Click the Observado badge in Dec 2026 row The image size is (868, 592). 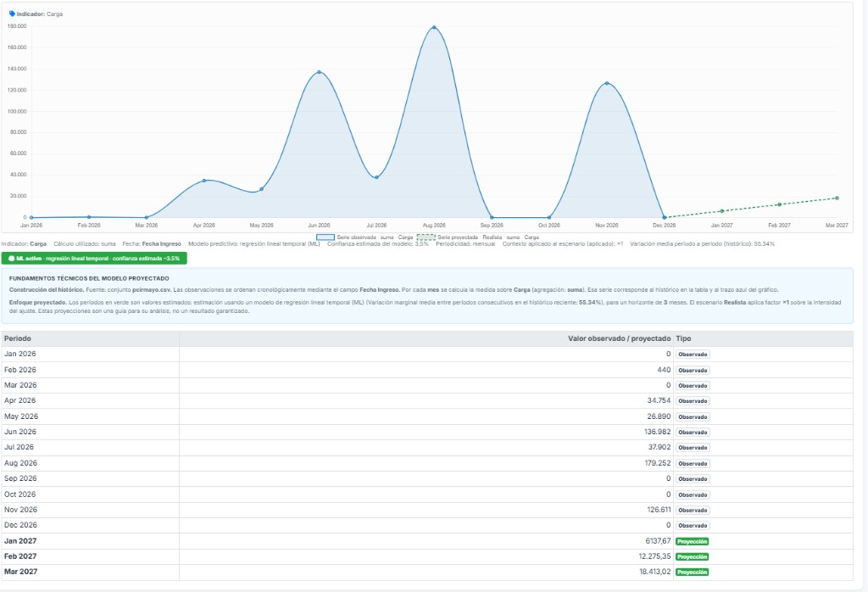[x=693, y=526]
